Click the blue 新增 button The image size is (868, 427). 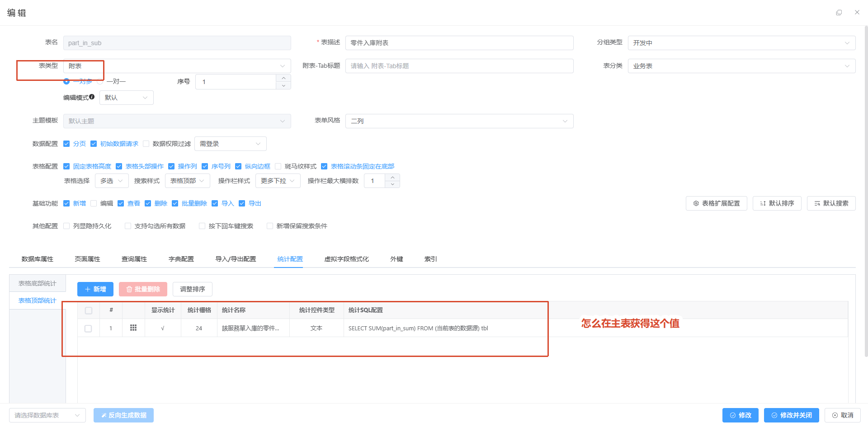click(95, 289)
